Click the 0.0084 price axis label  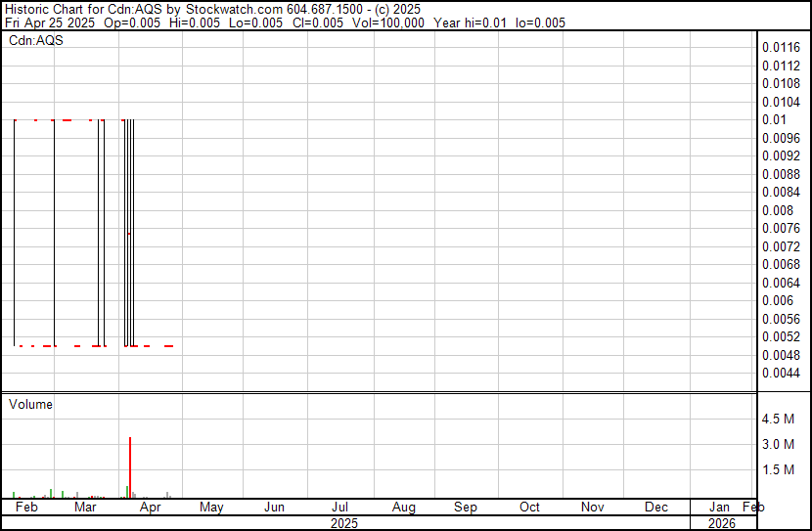pyautogui.click(x=781, y=193)
